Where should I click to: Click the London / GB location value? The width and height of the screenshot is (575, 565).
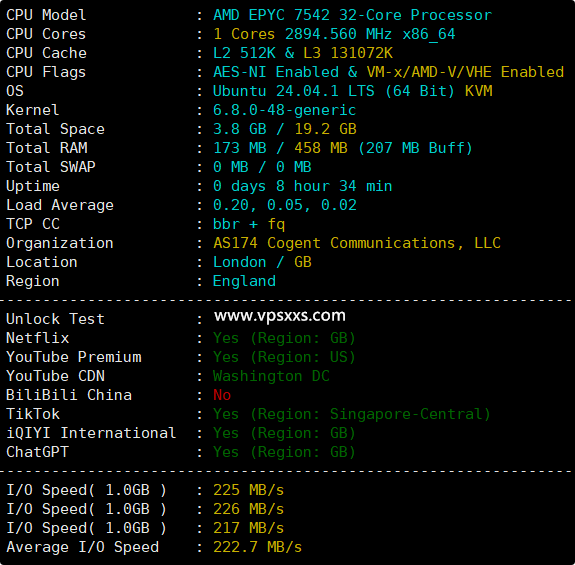(262, 262)
